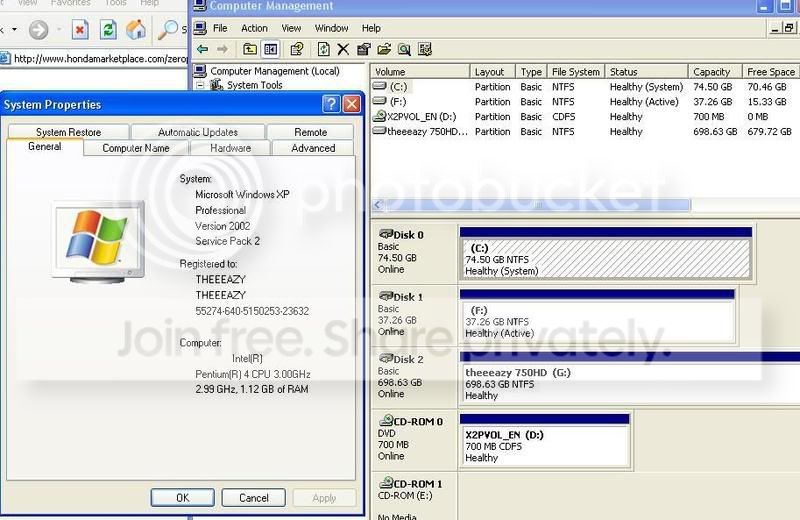Image resolution: width=800 pixels, height=520 pixels.
Task: Click the left arrow of volume list scrollbar
Action: pos(378,205)
